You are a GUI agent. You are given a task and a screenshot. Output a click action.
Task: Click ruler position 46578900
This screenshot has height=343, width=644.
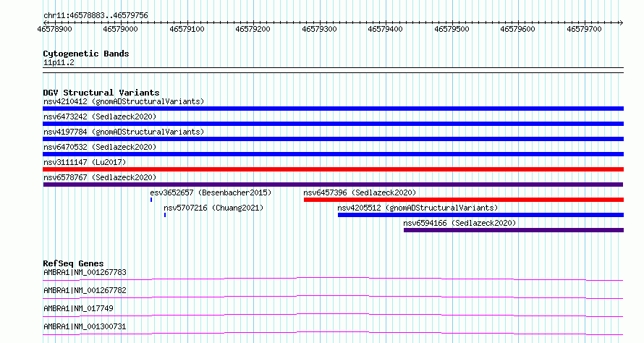click(54, 29)
